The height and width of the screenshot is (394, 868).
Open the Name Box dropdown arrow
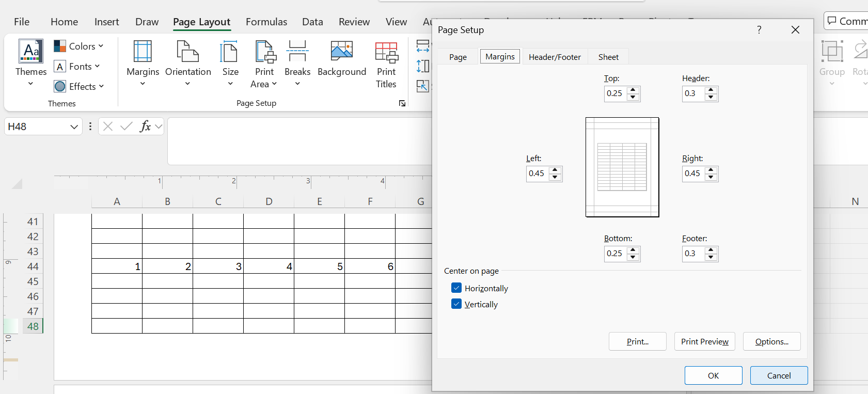pyautogui.click(x=74, y=127)
